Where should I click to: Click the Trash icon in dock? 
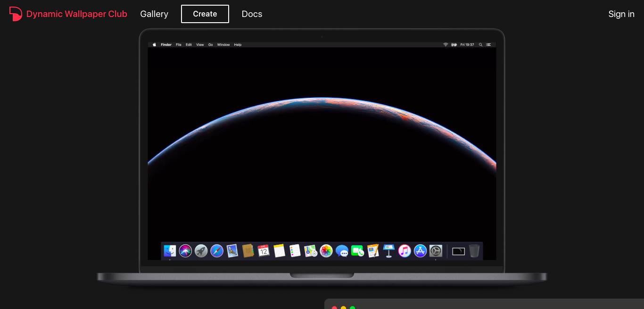[474, 251]
